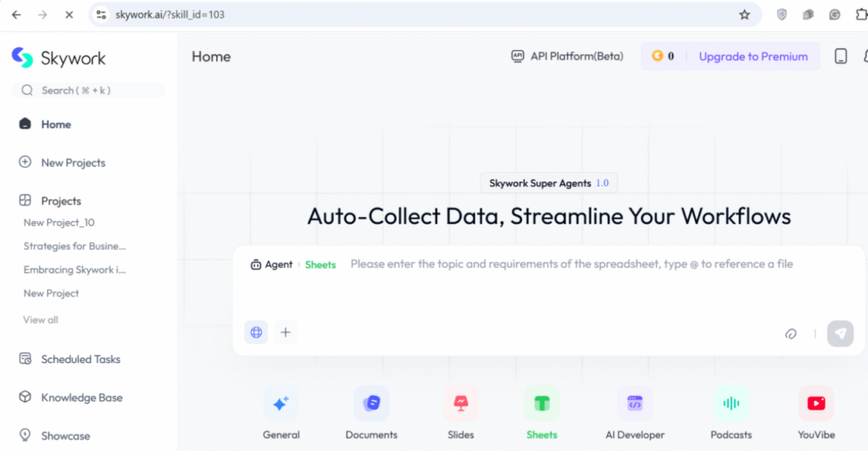This screenshot has width=868, height=451.
Task: Open the AI Developer agent icon
Action: point(635,404)
